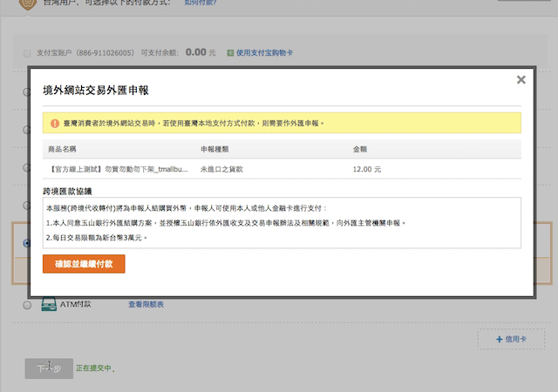Open the 如何付款? help link
The height and width of the screenshot is (392, 558).
coord(201,3)
